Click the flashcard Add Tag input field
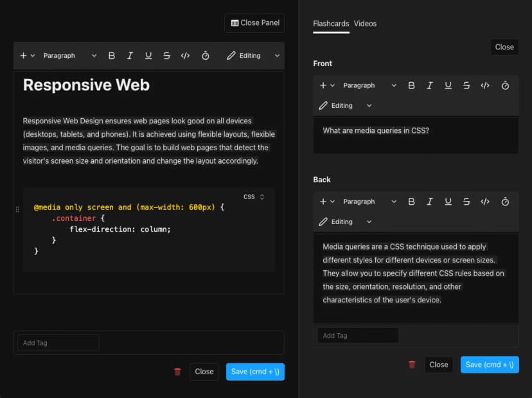 pos(358,335)
